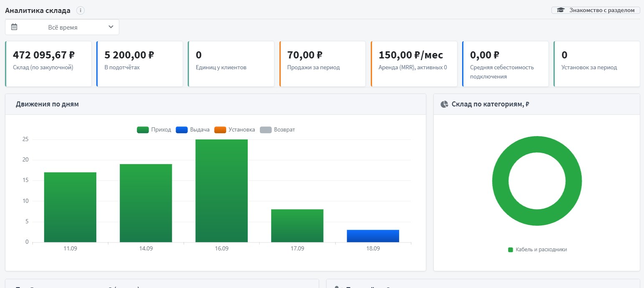Select the blue bar for 18.09

point(373,236)
